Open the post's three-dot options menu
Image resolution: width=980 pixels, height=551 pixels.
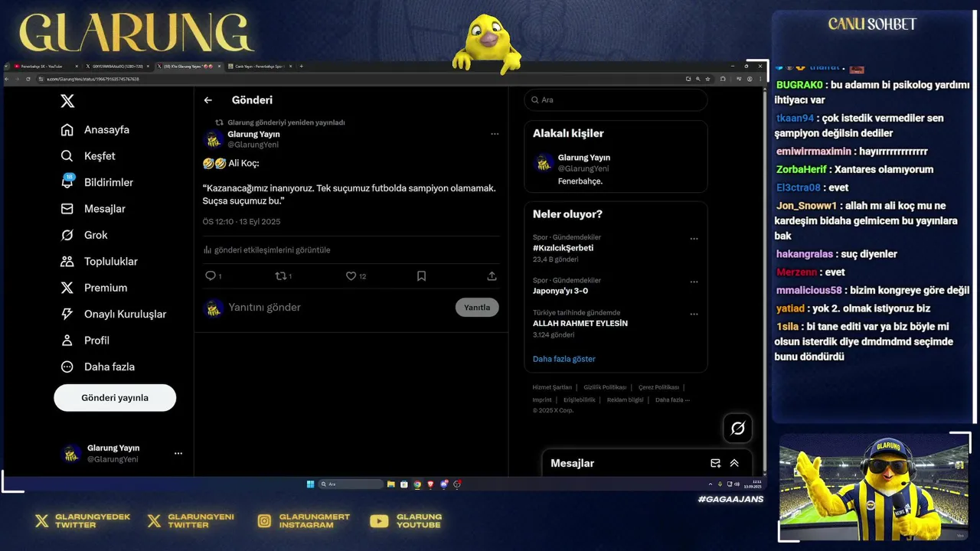click(x=495, y=134)
